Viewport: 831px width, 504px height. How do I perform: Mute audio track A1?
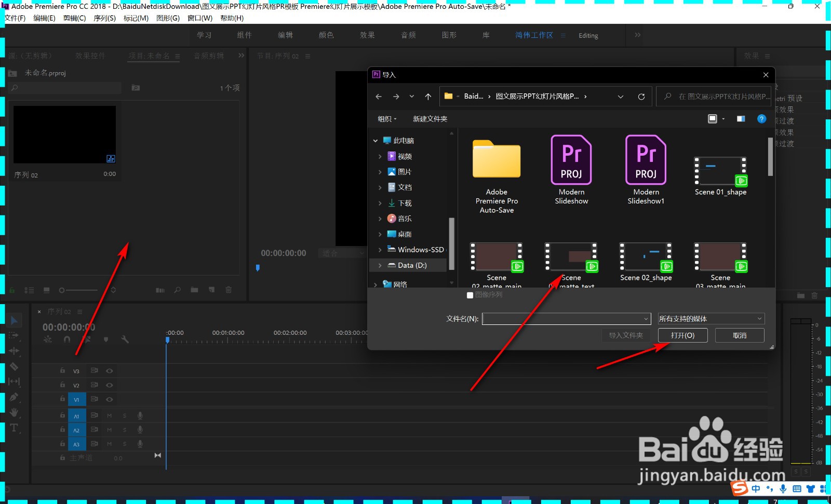pyautogui.click(x=110, y=416)
